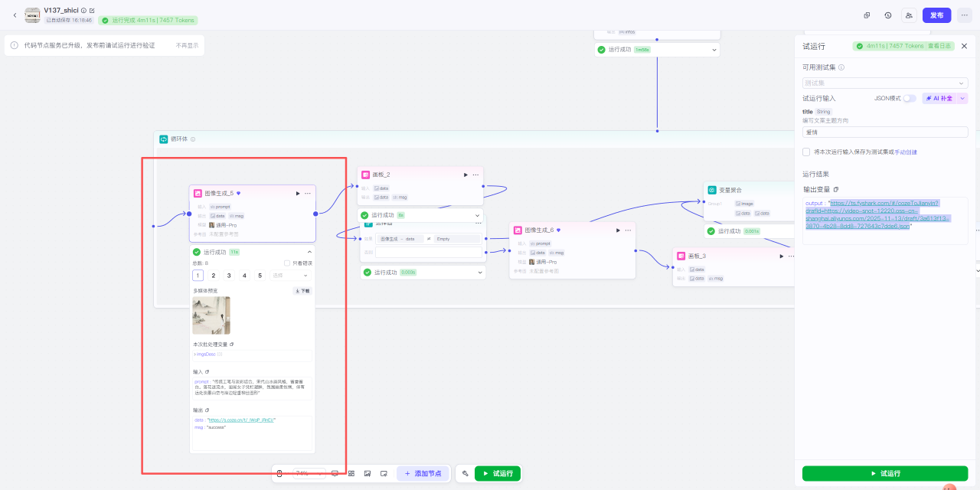980x490 pixels.
Task: Select page 3 in batch results
Action: pos(229,276)
